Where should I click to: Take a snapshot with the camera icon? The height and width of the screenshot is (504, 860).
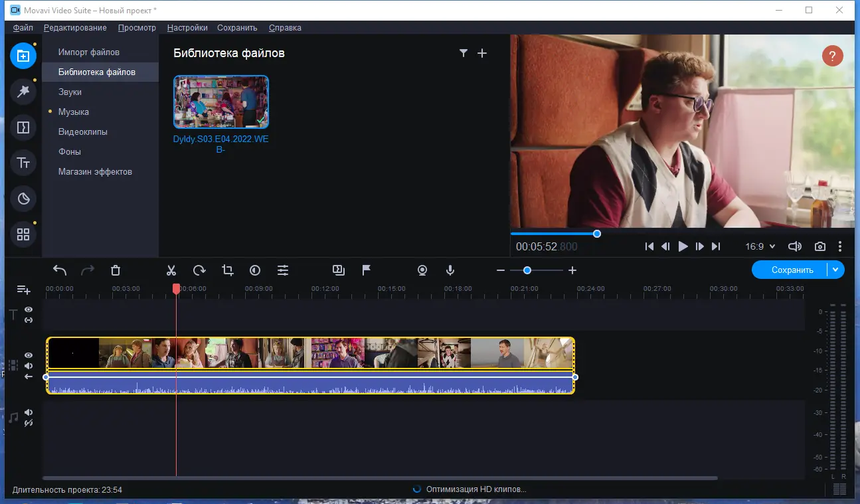[x=820, y=246]
